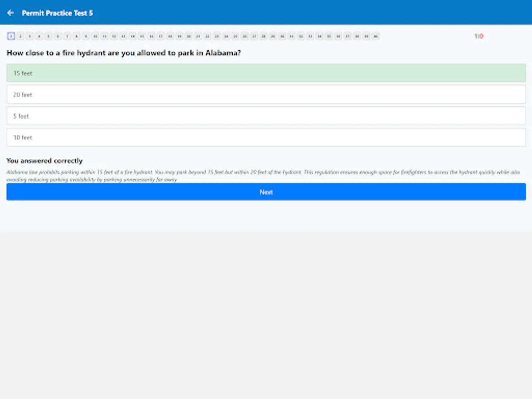Open question 10 from the number bar
Viewport: 532px width, 399px height.
pos(95,36)
